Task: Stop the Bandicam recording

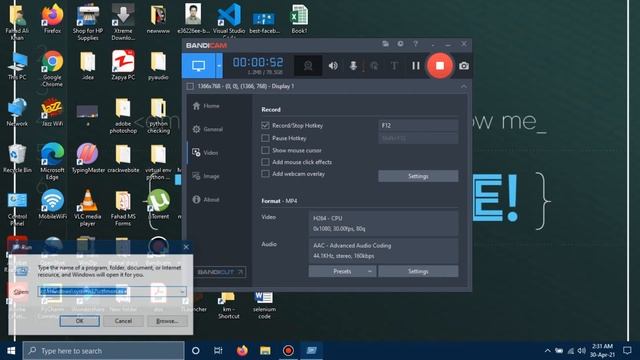Action: 440,66
